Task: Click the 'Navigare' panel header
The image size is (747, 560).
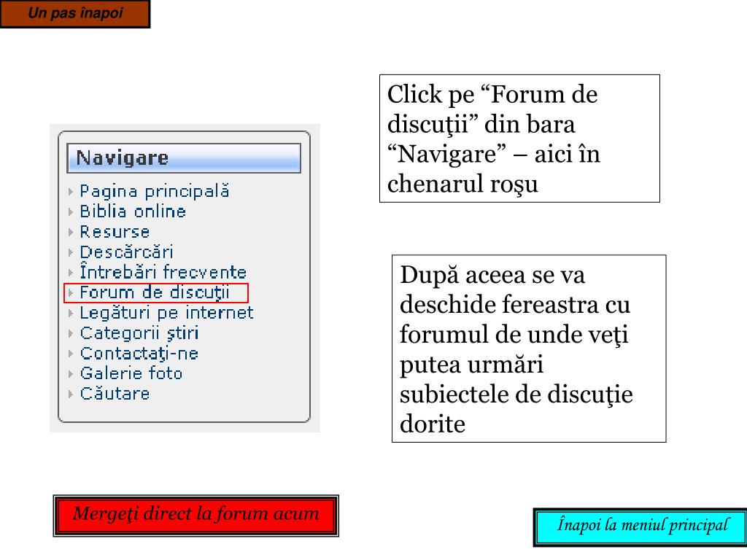Action: 184,158
